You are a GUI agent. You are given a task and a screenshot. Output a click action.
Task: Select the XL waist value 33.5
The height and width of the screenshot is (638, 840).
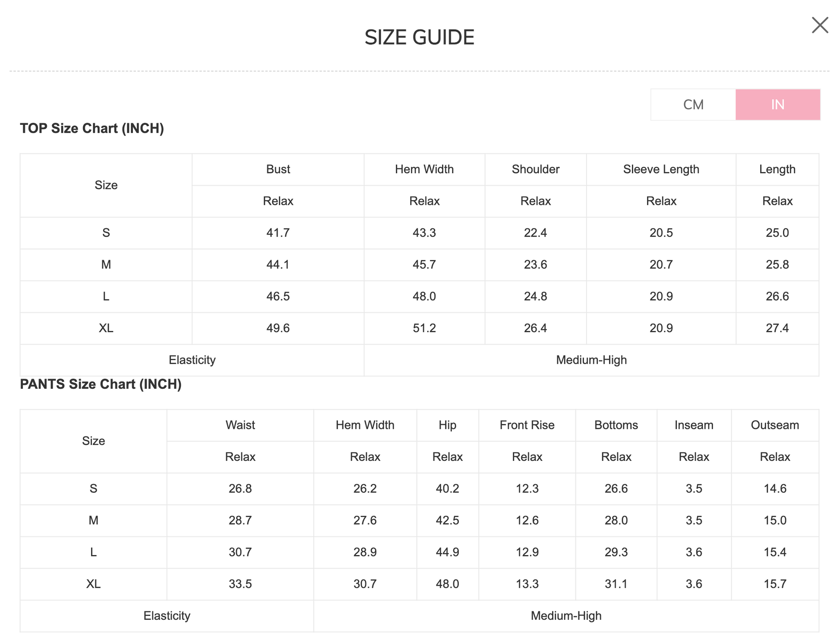point(240,584)
